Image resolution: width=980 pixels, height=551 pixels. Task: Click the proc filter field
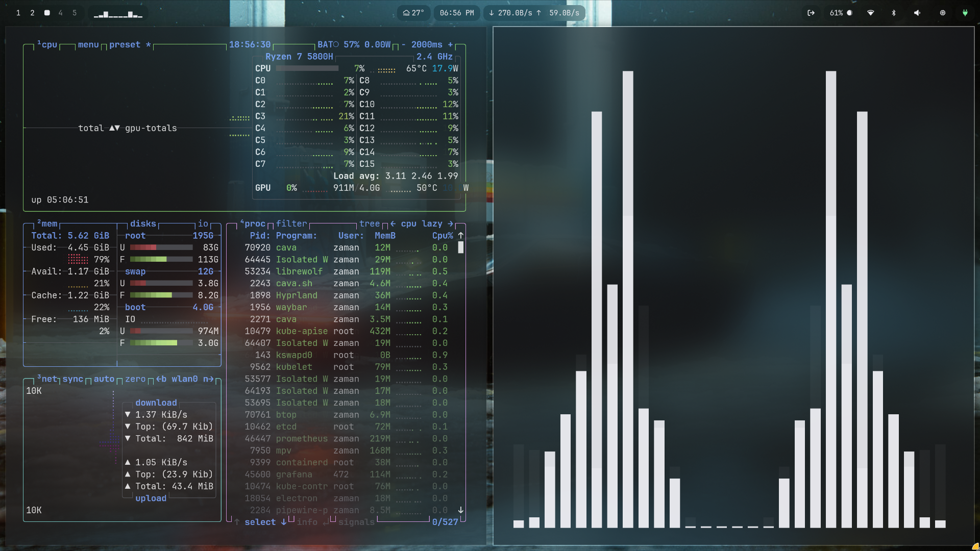[291, 224]
